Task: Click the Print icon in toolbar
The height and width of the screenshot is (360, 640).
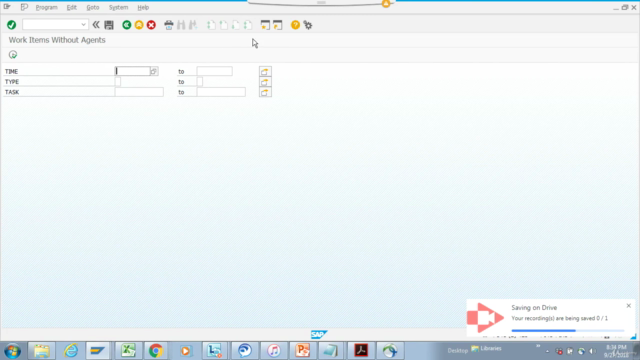Action: point(169,25)
